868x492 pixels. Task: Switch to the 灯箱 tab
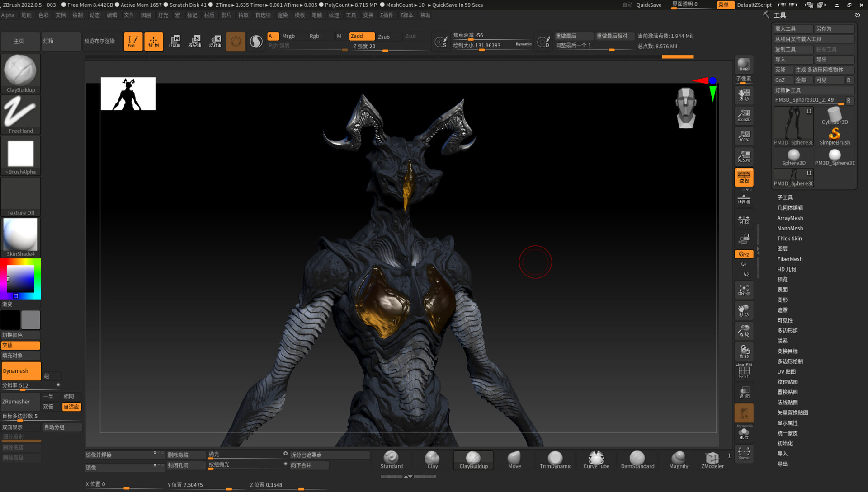(x=61, y=41)
